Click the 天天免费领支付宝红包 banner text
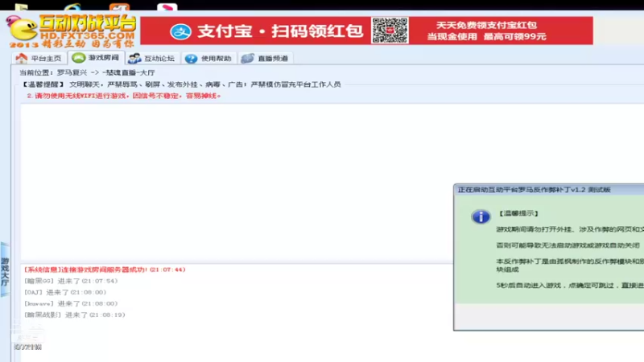 coord(487,25)
